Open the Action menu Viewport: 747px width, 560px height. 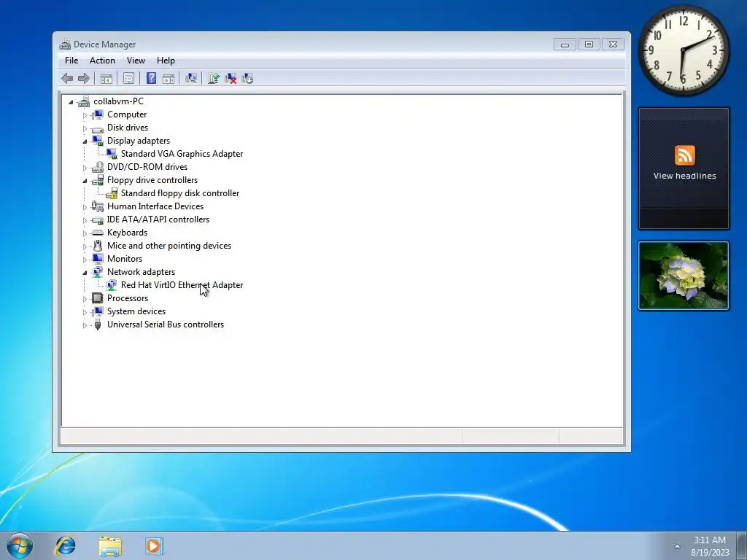[102, 61]
